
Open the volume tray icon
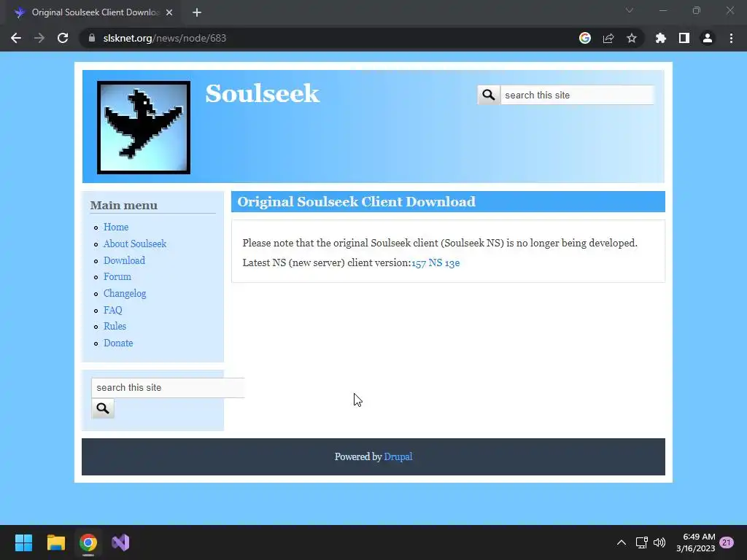coord(659,542)
